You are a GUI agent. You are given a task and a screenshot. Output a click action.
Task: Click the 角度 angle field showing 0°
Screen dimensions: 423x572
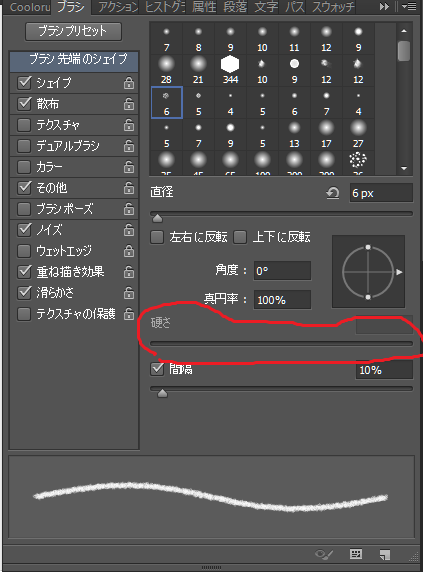click(282, 271)
